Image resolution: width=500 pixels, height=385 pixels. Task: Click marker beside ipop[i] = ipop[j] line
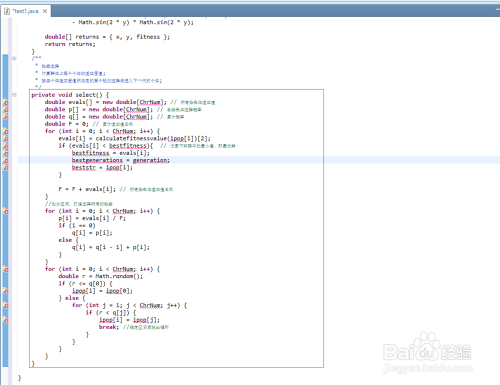click(x=6, y=320)
